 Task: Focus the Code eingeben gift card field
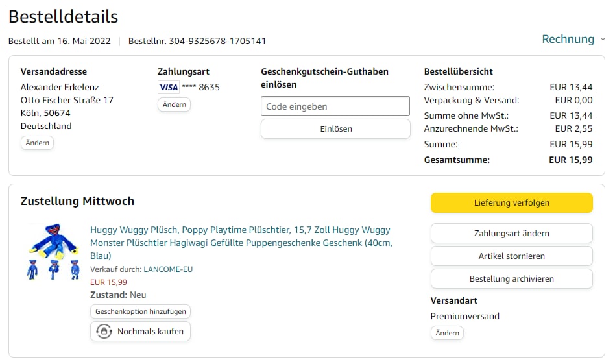[335, 106]
